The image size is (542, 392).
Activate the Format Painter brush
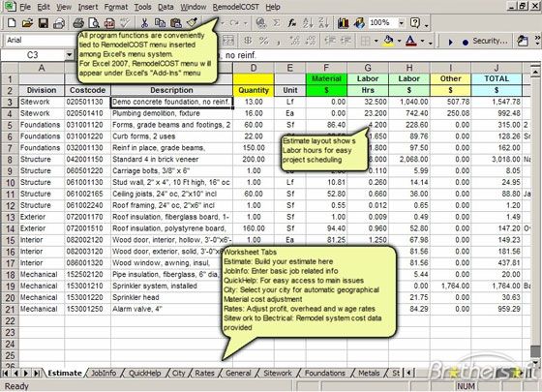coord(192,23)
